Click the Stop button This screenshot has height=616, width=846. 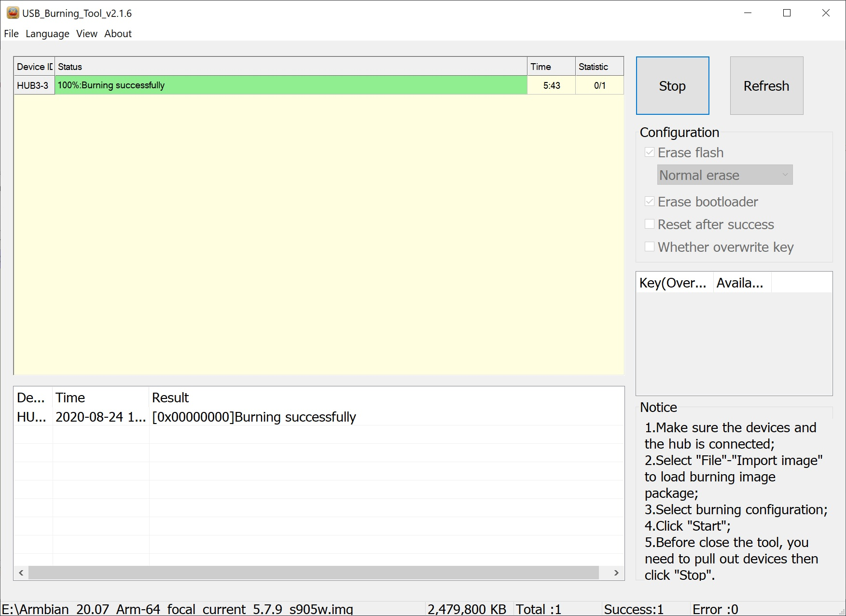672,85
